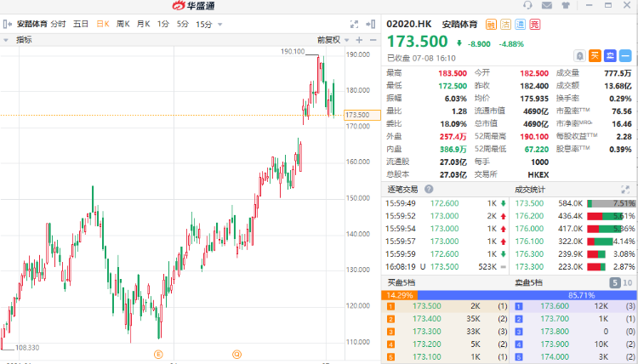Open customer service headset icon
638x364 pixels.
click(x=527, y=5)
